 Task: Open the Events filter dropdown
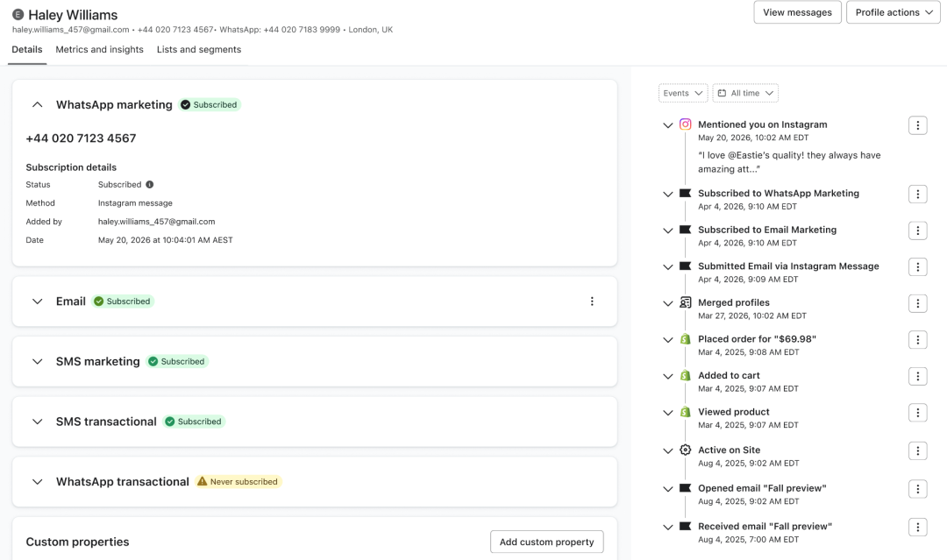point(683,93)
